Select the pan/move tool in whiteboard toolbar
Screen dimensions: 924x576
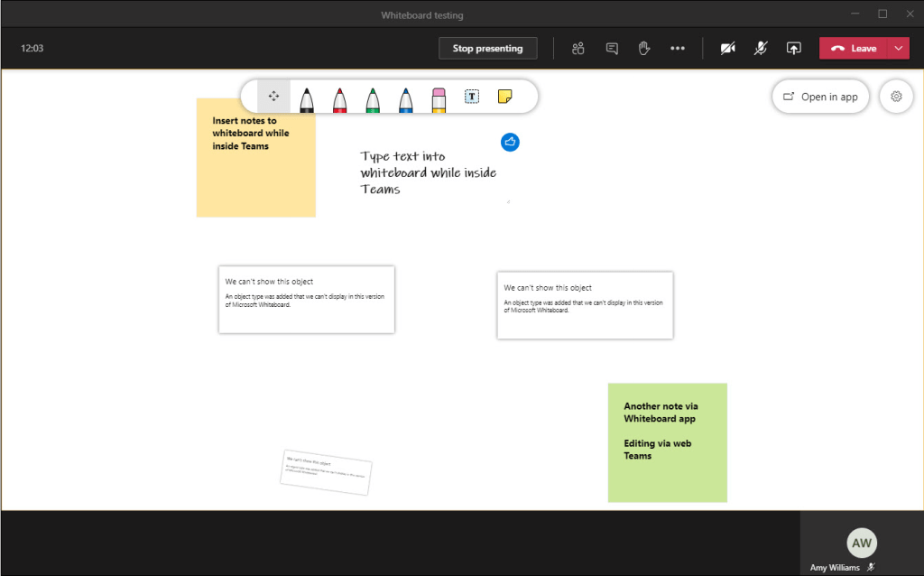click(x=274, y=97)
